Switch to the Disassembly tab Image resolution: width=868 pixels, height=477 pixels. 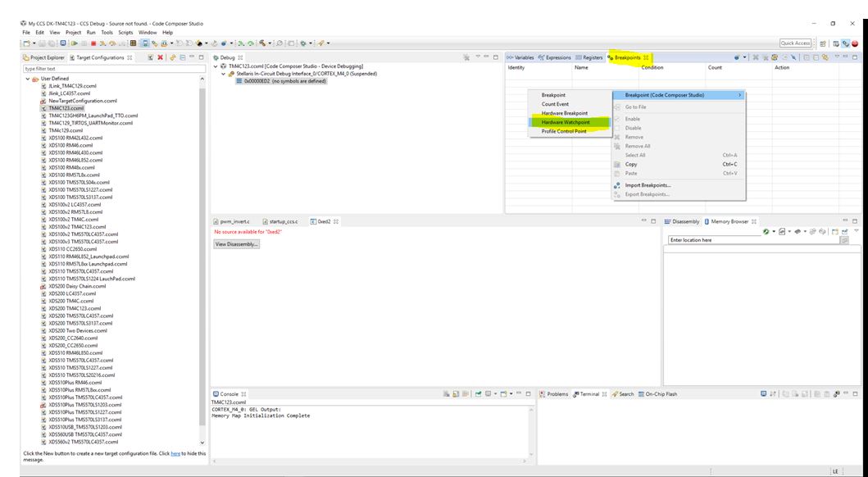click(682, 221)
